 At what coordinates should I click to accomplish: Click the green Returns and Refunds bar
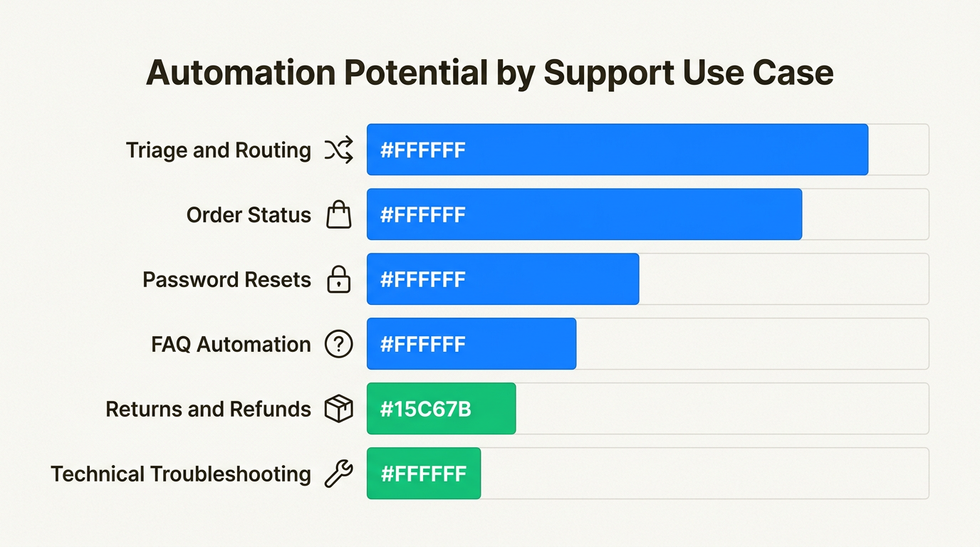tap(441, 409)
